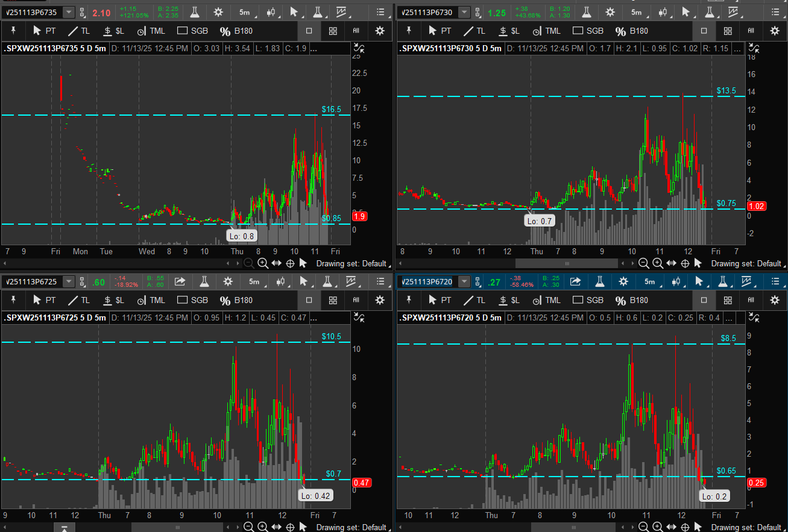This screenshot has height=532, width=788.
Task: Enable the All drawings mode in P6725 toolbar
Action: tap(356, 300)
